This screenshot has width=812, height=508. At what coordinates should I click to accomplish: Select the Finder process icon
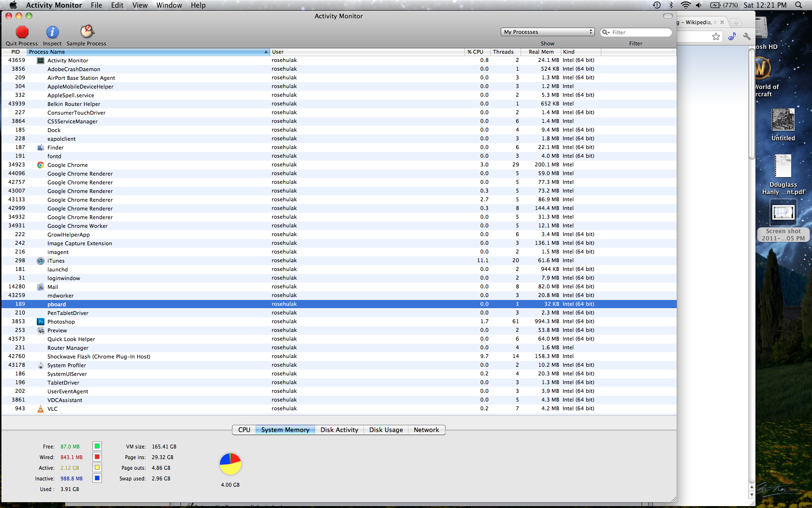click(41, 148)
